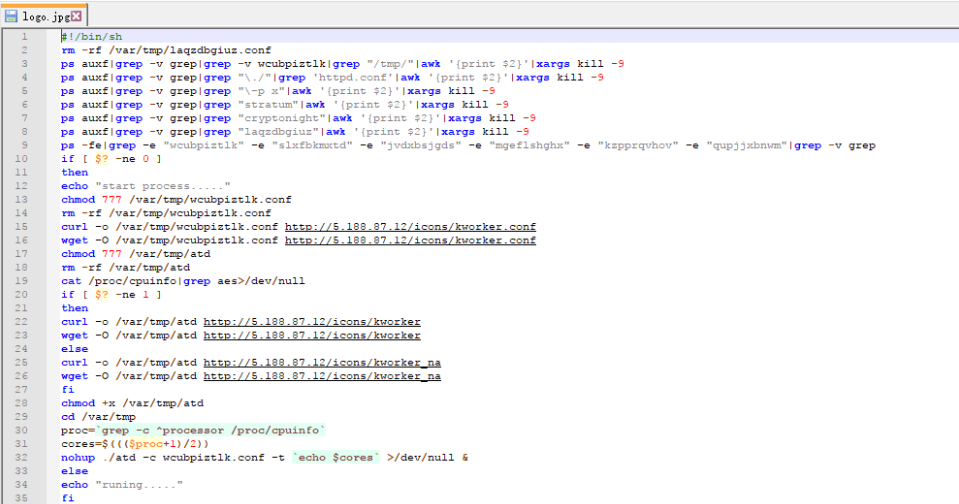Click line number 27 in the margin

pyautogui.click(x=21, y=390)
